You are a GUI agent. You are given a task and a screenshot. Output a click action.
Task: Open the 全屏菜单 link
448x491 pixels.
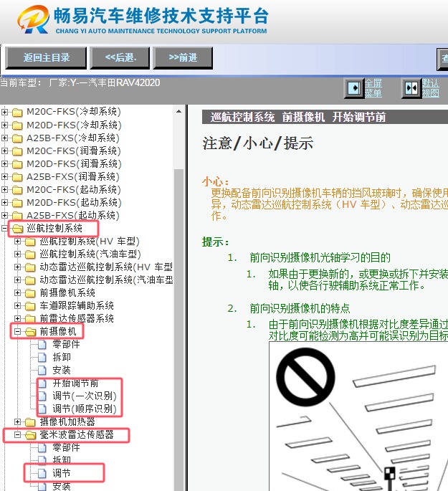click(x=373, y=88)
